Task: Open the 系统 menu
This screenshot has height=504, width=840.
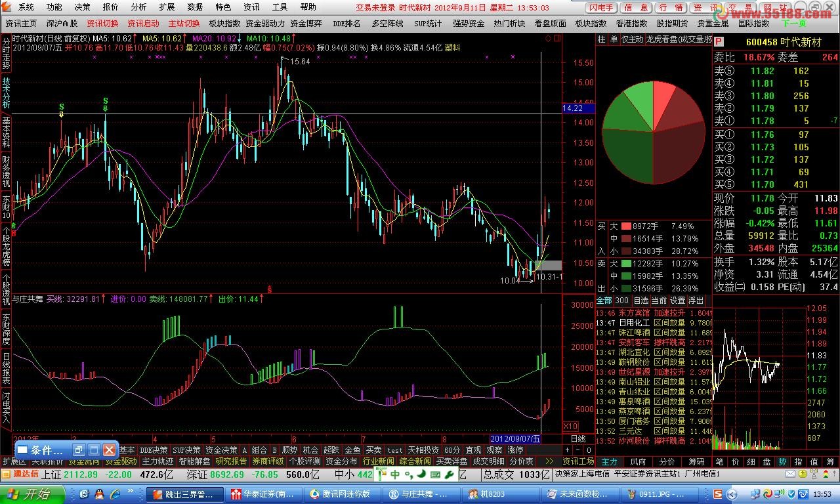Action: (x=26, y=7)
